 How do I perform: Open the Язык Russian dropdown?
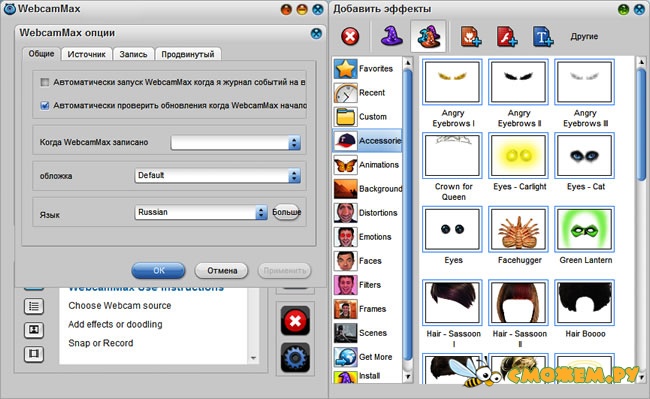(x=201, y=213)
